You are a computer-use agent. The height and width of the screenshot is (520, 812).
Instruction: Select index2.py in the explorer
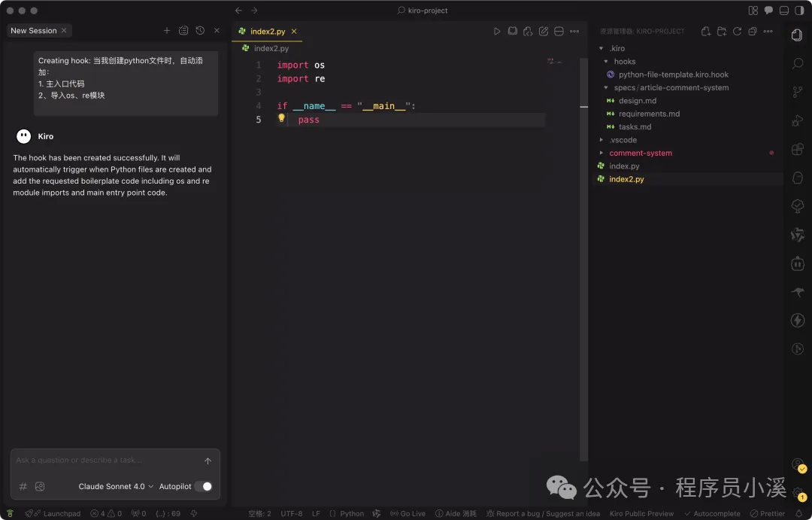(626, 179)
